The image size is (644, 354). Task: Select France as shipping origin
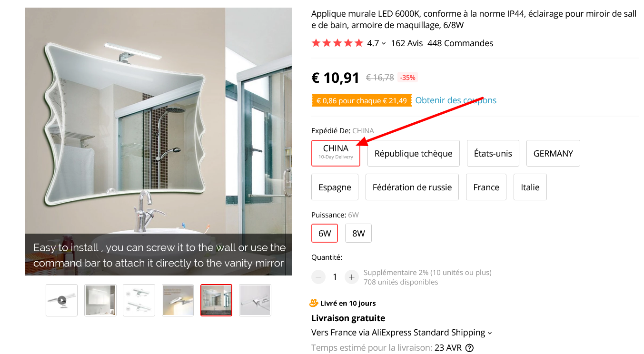pyautogui.click(x=486, y=187)
